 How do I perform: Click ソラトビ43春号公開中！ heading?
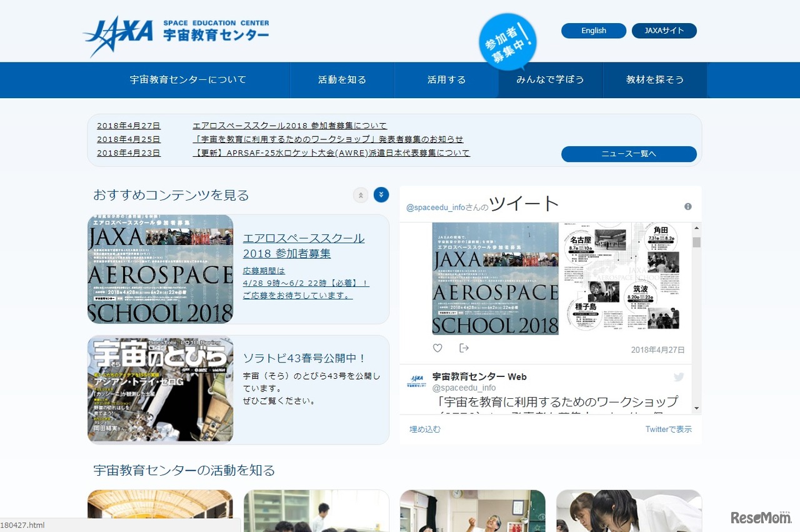tap(304, 358)
